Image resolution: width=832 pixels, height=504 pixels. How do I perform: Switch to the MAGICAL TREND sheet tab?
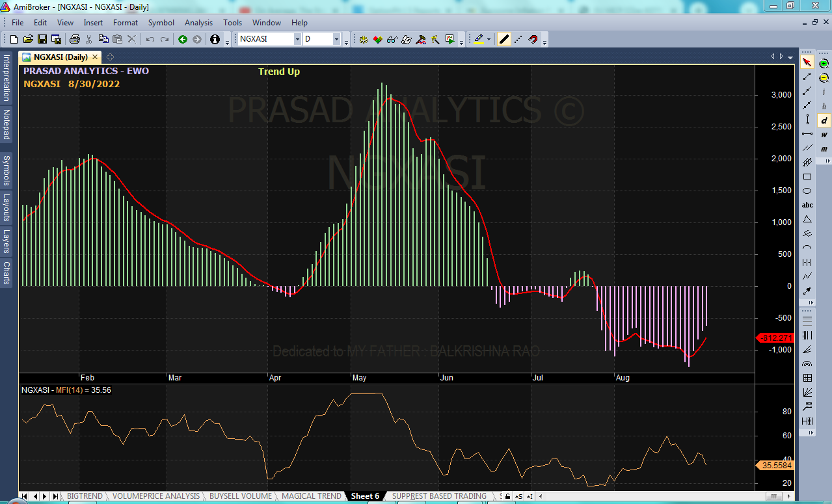pyautogui.click(x=312, y=496)
